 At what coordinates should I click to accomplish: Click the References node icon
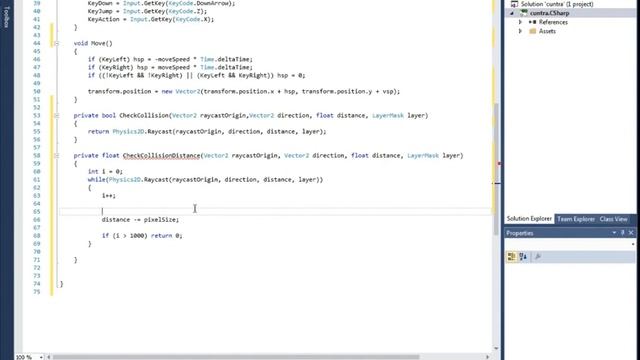[532, 22]
